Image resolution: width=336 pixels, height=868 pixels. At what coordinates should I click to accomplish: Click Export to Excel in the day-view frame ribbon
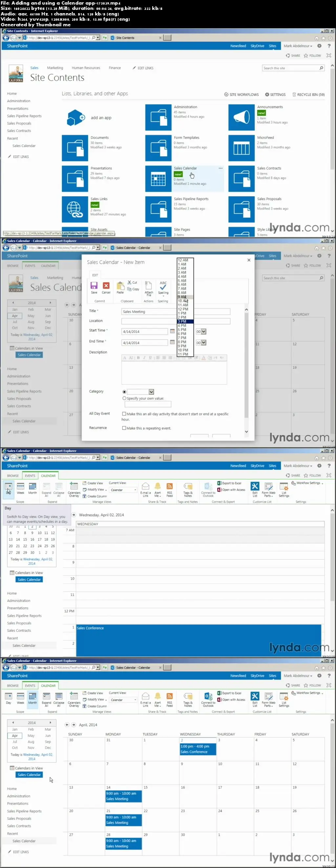230,483
